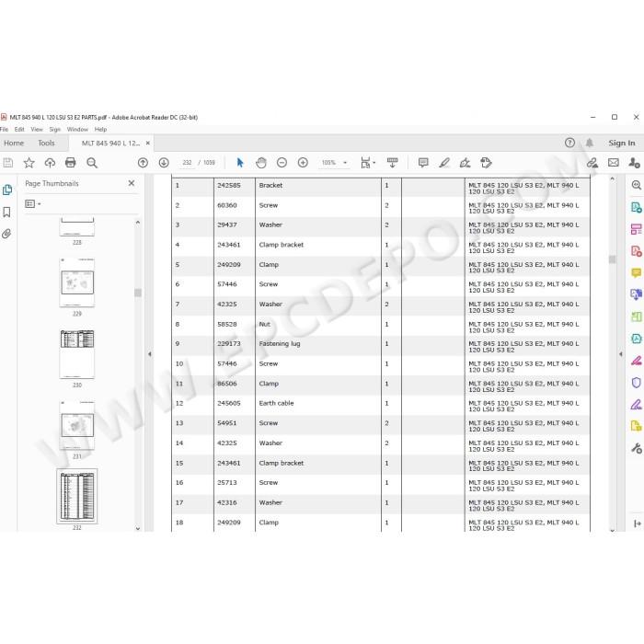Add a sticky note comment
This screenshot has width=644, height=644.
[x=423, y=163]
